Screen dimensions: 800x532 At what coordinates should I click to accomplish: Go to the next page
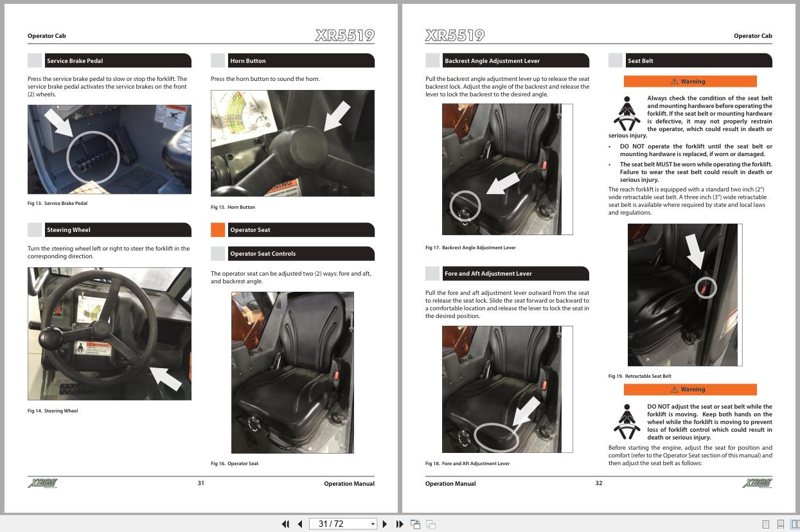click(x=385, y=524)
